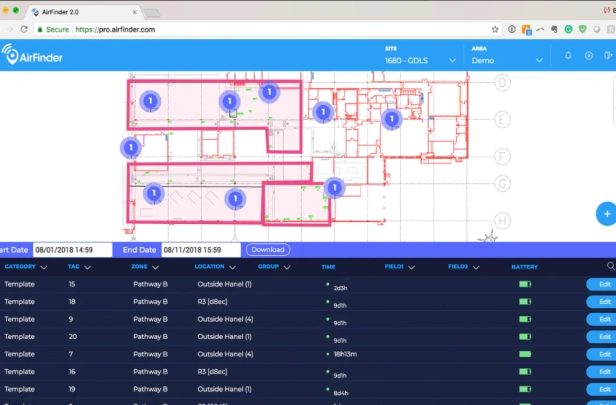
Task: Edit the row for tag 15
Action: point(601,284)
